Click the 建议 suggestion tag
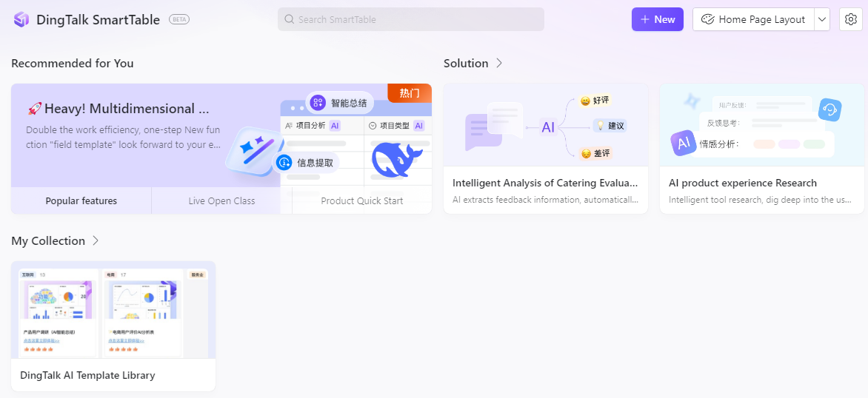868x398 pixels. pyautogui.click(x=610, y=126)
